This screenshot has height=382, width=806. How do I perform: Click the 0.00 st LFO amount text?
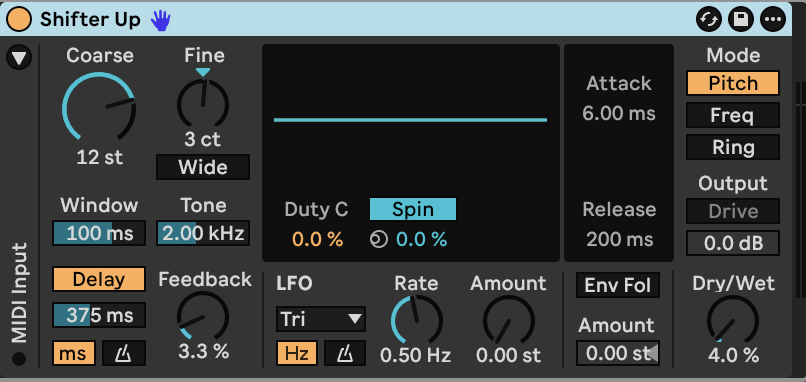pos(508,355)
